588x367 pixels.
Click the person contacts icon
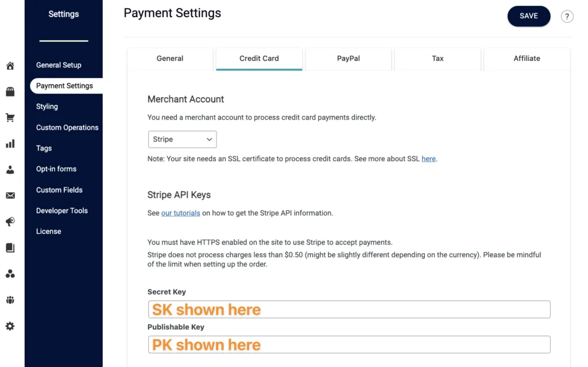click(10, 170)
